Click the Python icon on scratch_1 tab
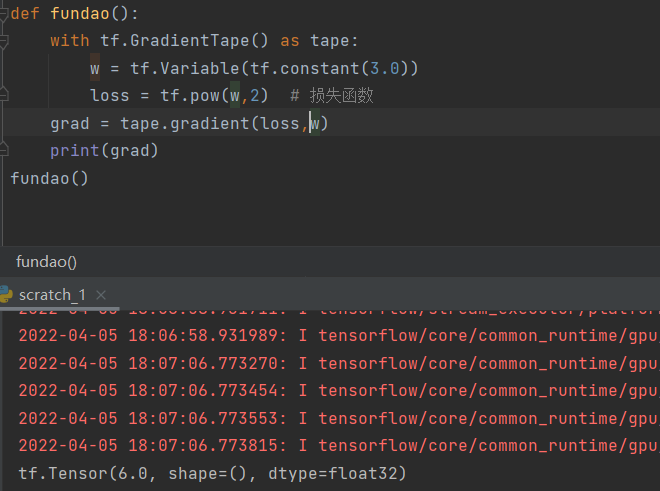Viewport: 660px width, 491px height. pos(7,294)
